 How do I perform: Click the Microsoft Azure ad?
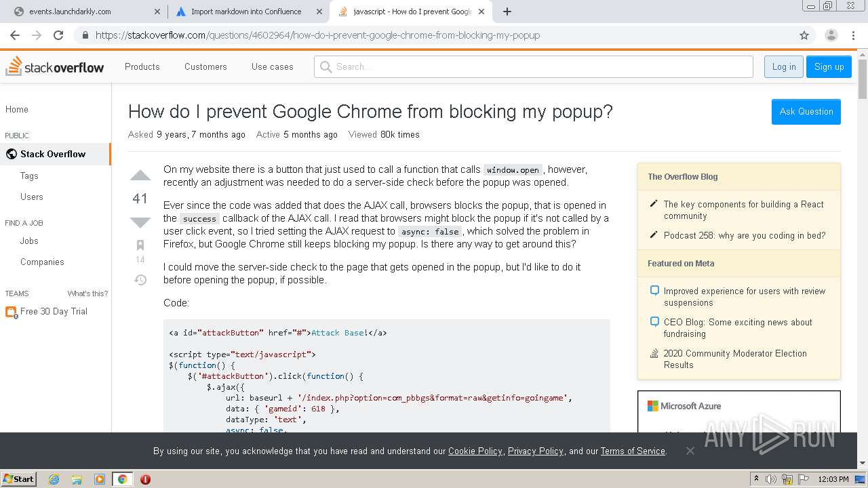click(739, 411)
